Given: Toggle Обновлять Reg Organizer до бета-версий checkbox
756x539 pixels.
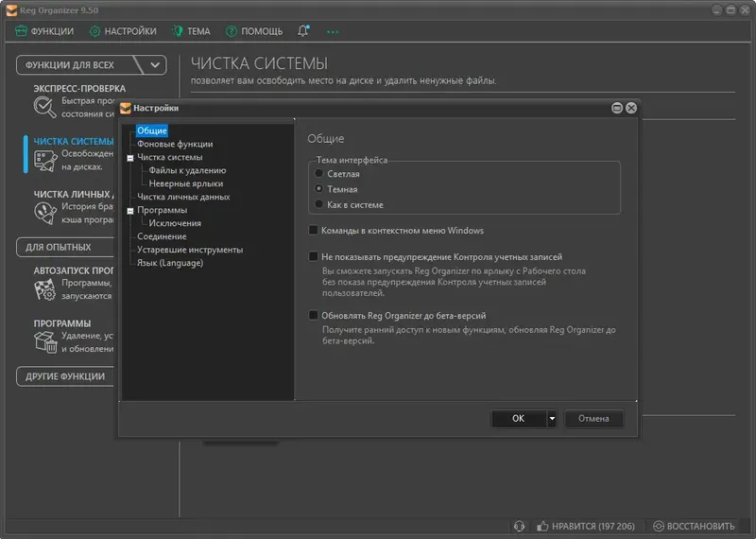Looking at the screenshot, I should [314, 315].
